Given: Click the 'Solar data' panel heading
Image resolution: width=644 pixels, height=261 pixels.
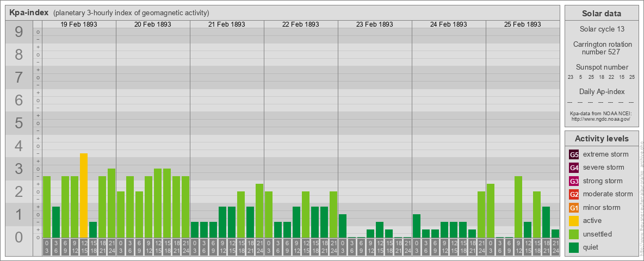Looking at the screenshot, I should [x=602, y=14].
